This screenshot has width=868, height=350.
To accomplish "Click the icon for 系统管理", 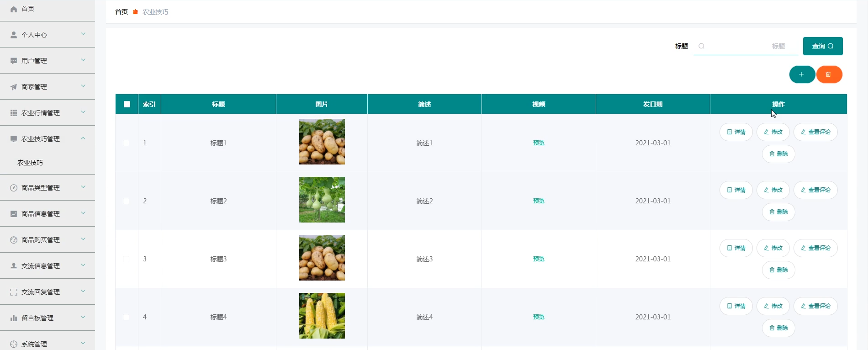I will (14, 344).
